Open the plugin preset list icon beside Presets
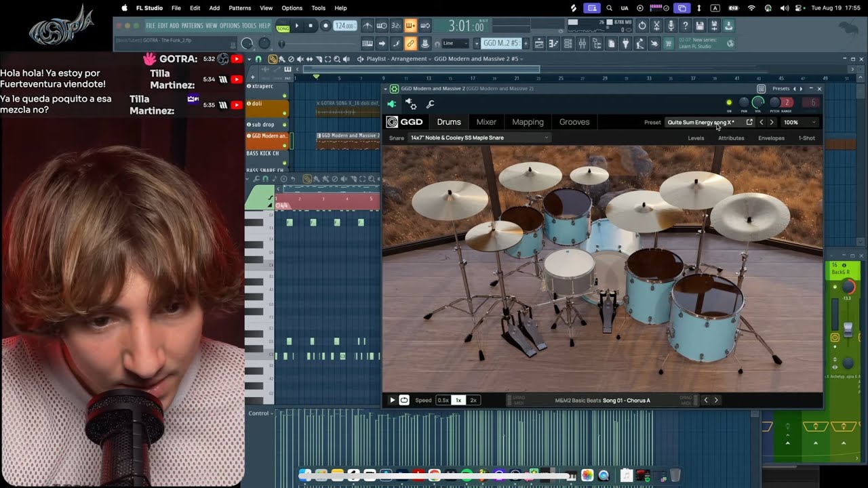 761,89
